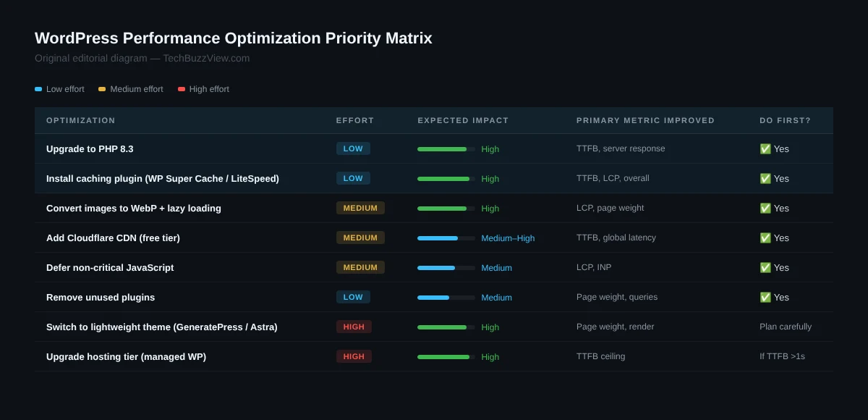Viewport: 868px width, 420px height.
Task: Click the EXPECTED IMPACT column header
Action: pos(463,120)
